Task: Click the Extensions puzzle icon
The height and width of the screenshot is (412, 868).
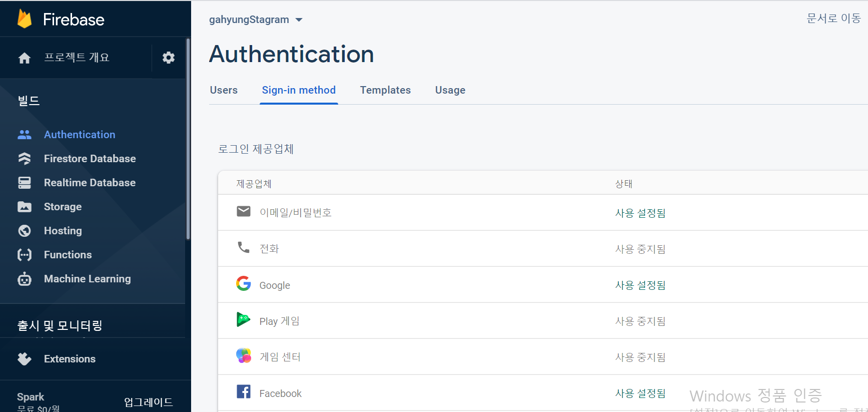Action: 25,359
